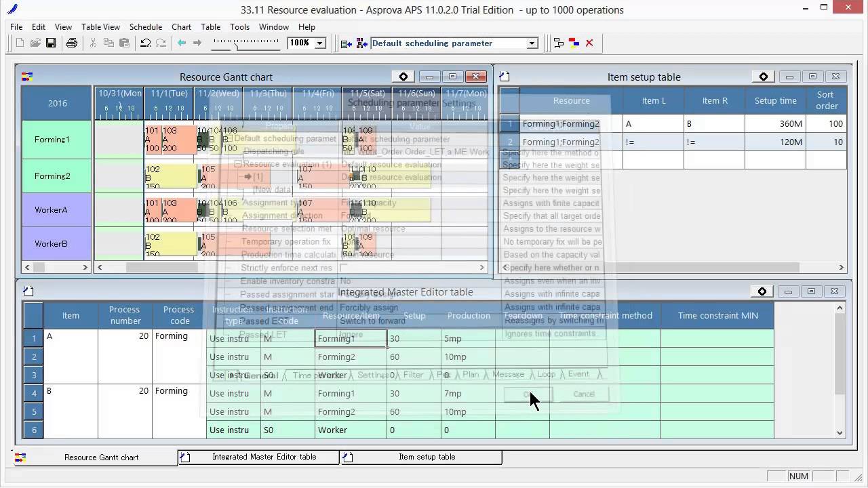Click the 2016 year header in Gantt chart
Viewport: 868px width, 488px height.
point(57,103)
